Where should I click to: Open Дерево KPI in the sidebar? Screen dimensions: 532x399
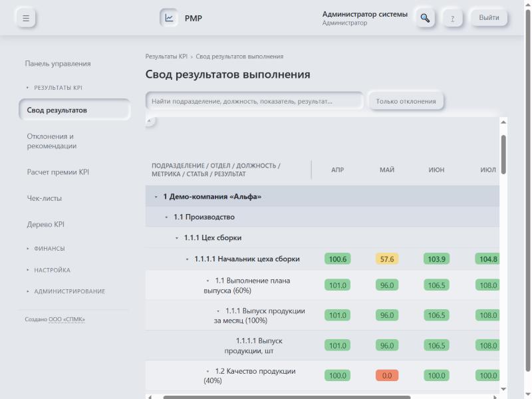45,224
